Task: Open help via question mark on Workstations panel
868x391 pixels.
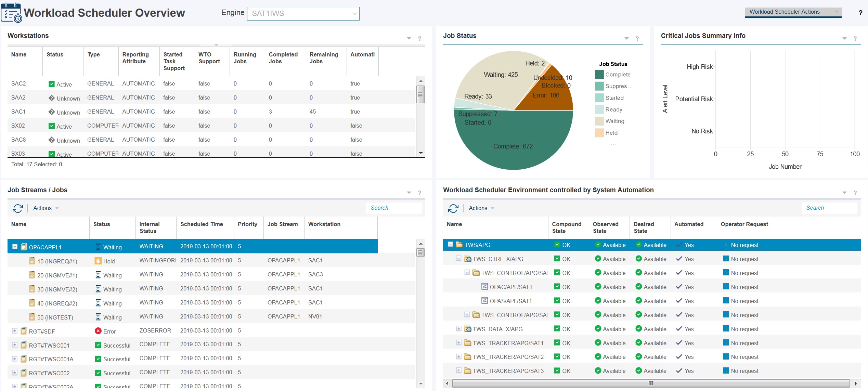Action: pos(419,39)
